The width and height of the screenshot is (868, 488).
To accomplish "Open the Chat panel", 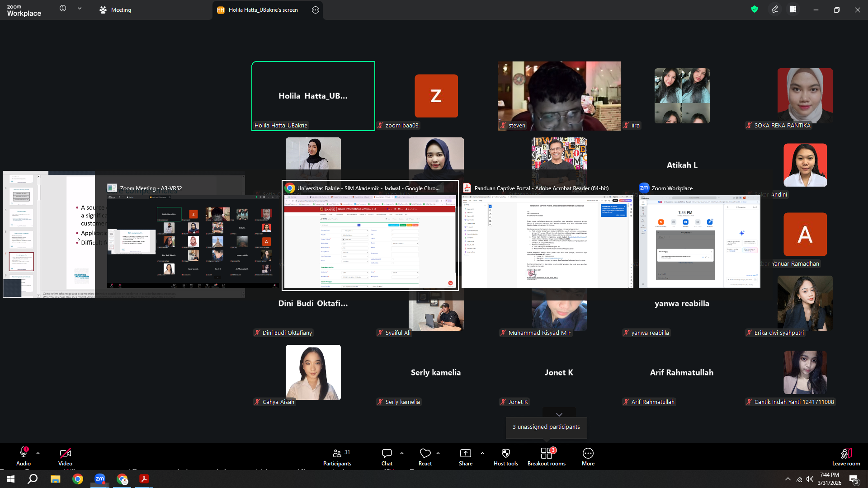I will (x=387, y=457).
